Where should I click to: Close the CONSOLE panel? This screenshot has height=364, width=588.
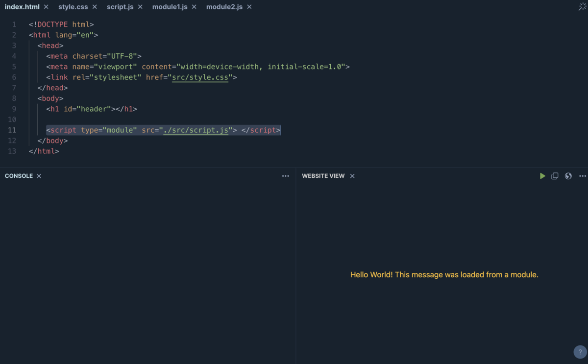click(38, 176)
